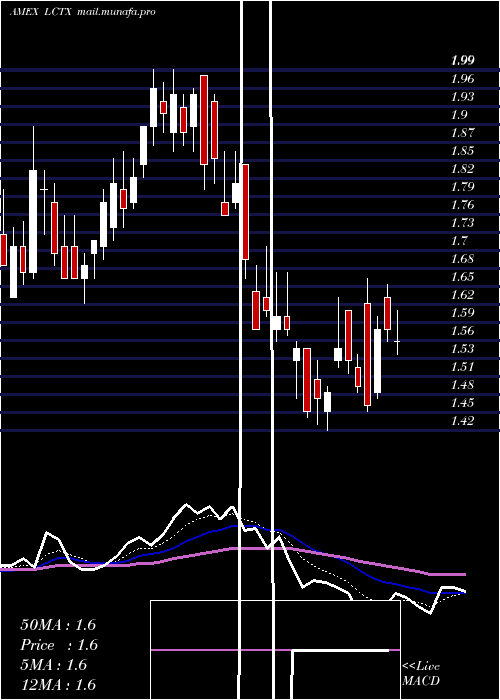Click the 1.7 price axis label

click(459, 241)
